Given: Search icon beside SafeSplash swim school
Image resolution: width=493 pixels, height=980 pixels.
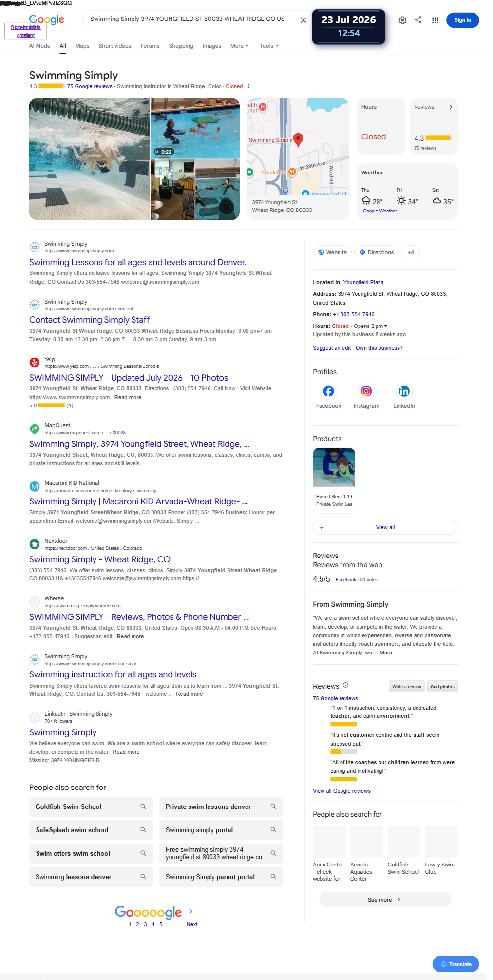Looking at the screenshot, I should tap(143, 830).
